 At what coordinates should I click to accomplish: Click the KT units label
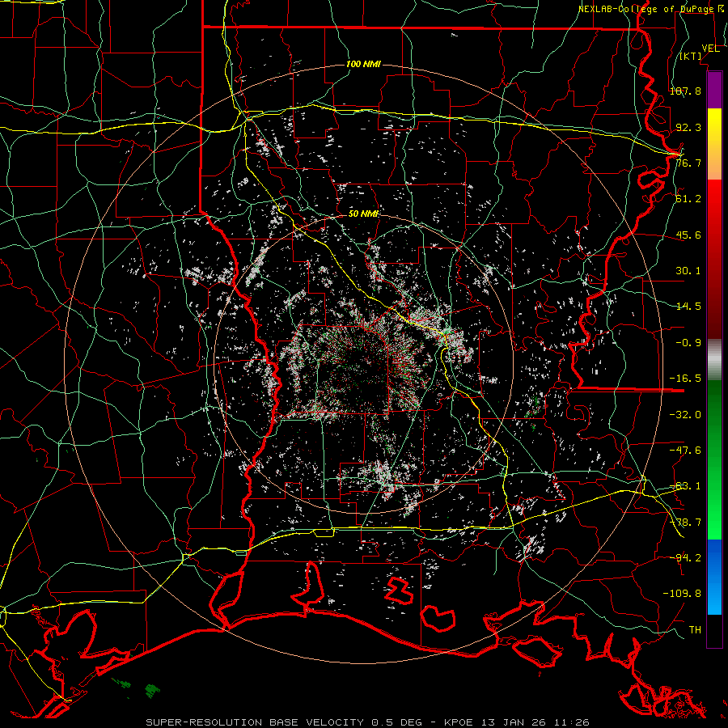tap(691, 56)
